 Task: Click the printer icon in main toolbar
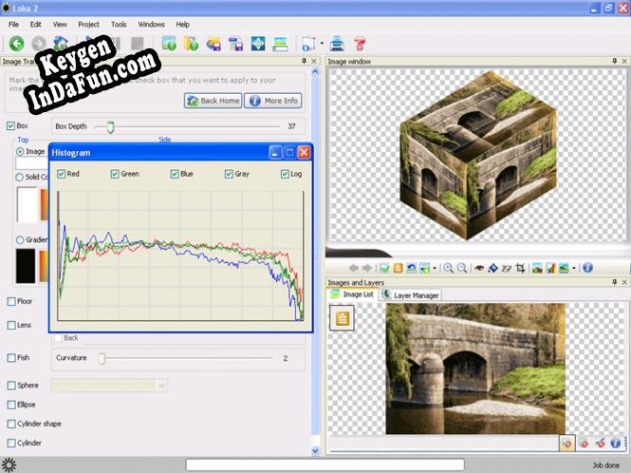coord(337,43)
